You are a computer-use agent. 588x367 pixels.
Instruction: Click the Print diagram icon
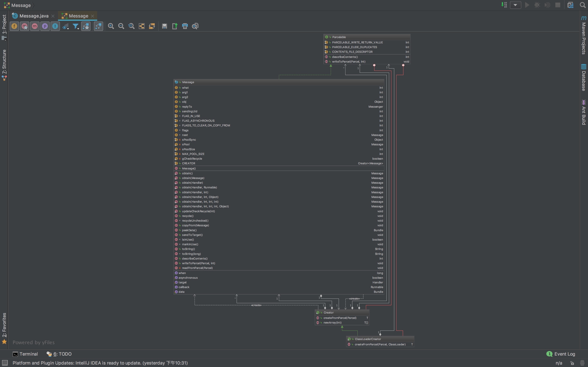[185, 26]
